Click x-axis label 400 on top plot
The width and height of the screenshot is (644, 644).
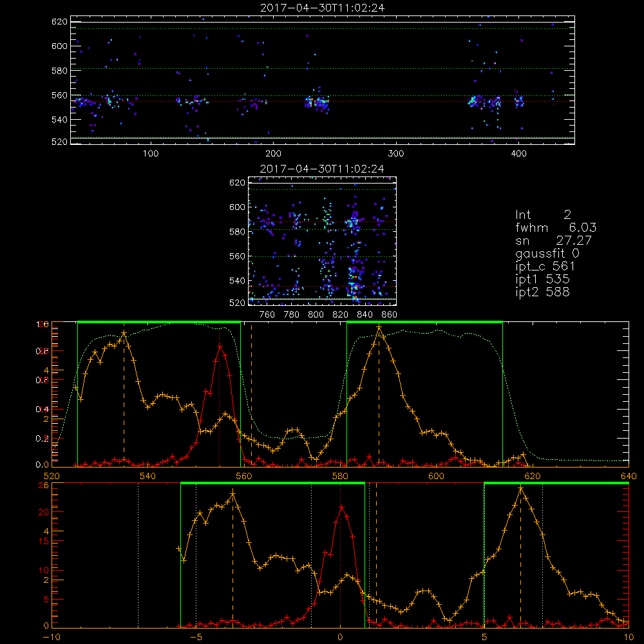(x=518, y=154)
